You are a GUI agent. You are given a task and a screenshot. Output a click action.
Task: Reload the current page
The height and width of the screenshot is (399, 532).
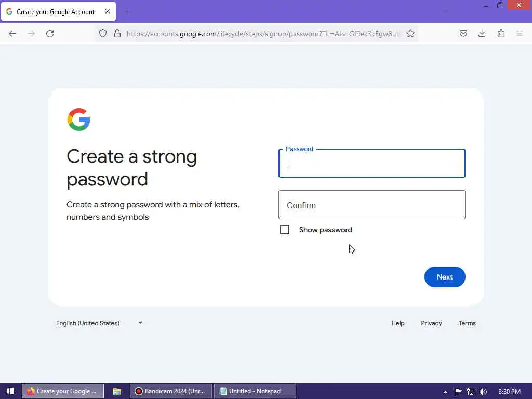pyautogui.click(x=50, y=34)
